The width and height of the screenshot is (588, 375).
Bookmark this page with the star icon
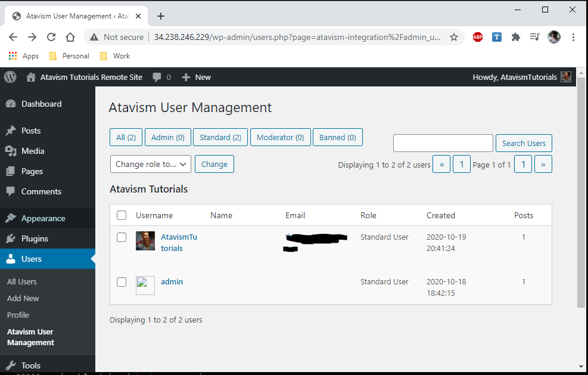[x=454, y=37]
